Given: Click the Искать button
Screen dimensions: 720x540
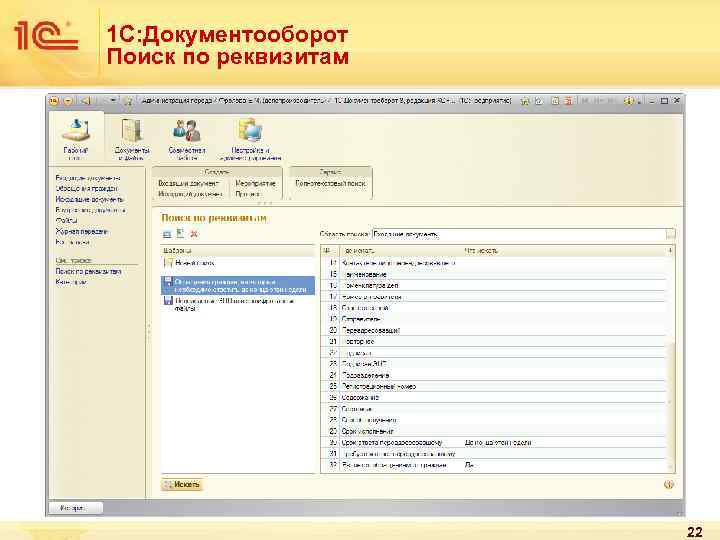Looking at the screenshot, I should pos(182,484).
